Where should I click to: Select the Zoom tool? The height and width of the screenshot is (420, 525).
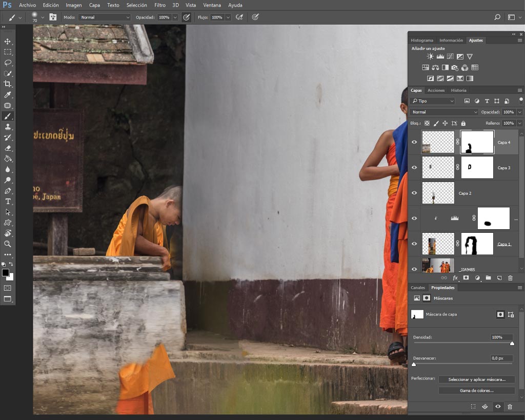(x=7, y=244)
